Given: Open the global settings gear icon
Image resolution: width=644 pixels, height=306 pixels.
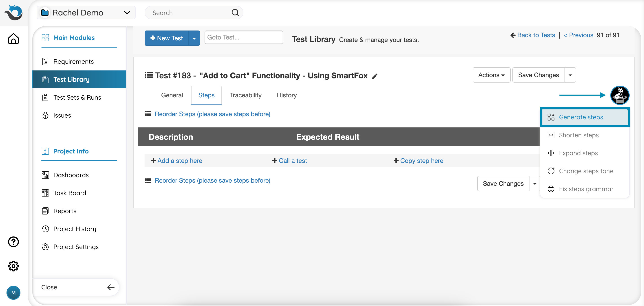Looking at the screenshot, I should click(x=13, y=266).
